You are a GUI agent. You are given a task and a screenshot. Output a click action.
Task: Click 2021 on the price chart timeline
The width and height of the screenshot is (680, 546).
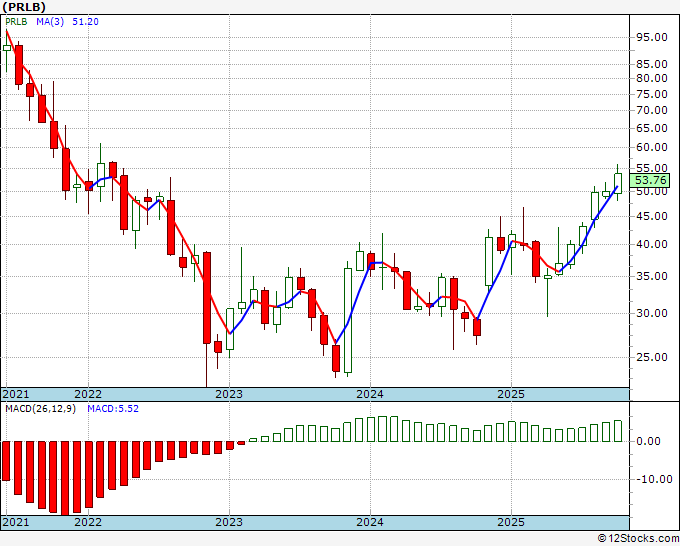tap(16, 394)
